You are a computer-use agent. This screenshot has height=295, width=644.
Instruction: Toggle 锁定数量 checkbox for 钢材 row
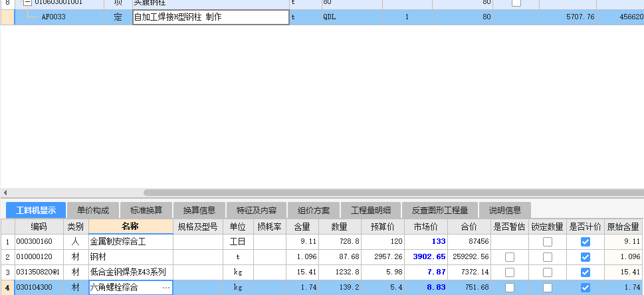coord(548,257)
